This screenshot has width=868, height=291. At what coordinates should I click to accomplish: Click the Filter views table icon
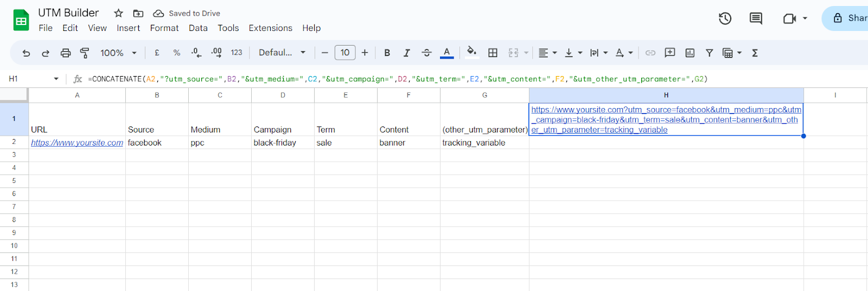(x=728, y=53)
